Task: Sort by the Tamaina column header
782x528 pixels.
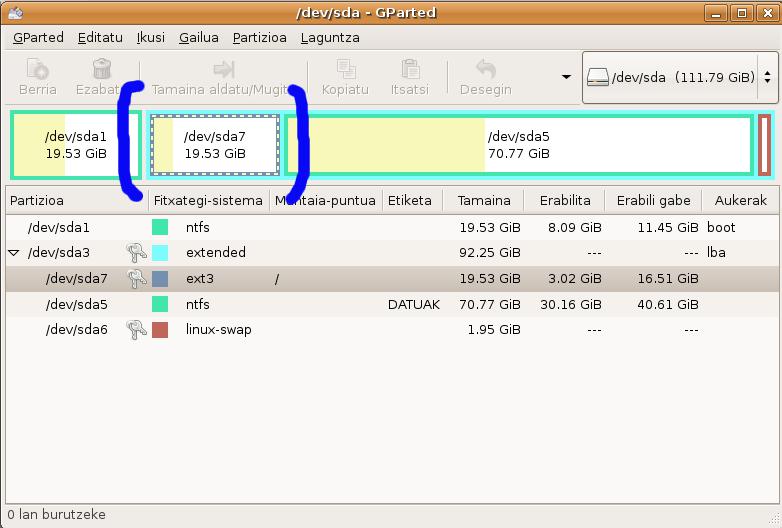Action: [483, 200]
